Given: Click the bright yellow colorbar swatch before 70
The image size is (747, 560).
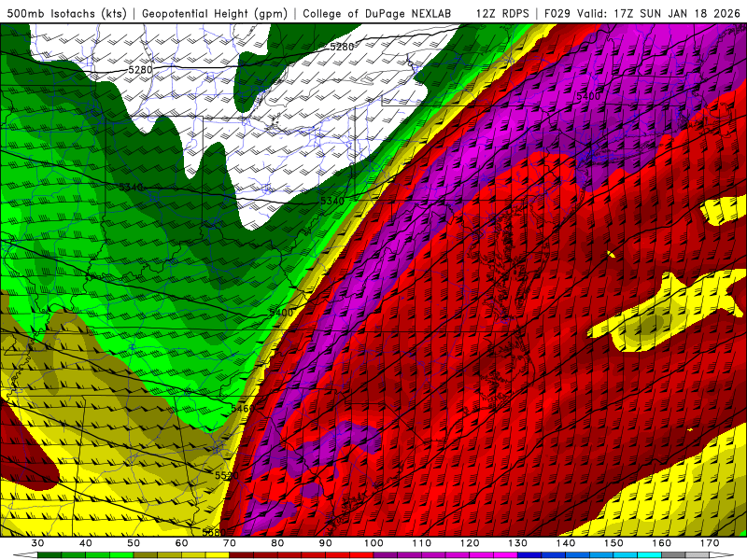Looking at the screenshot, I should (x=218, y=555).
